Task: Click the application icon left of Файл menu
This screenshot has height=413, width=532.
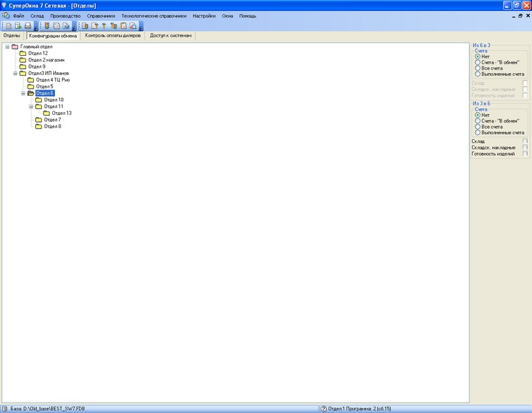Action: (x=6, y=16)
